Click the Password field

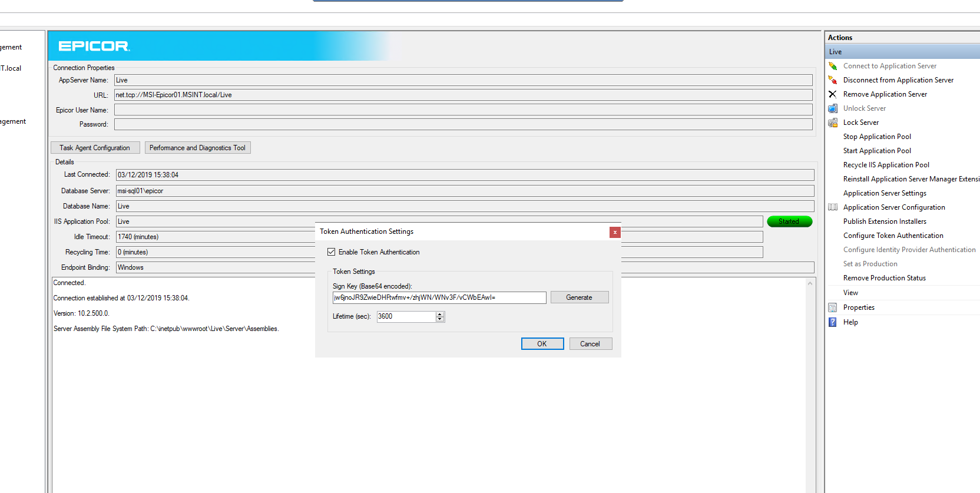pos(463,124)
